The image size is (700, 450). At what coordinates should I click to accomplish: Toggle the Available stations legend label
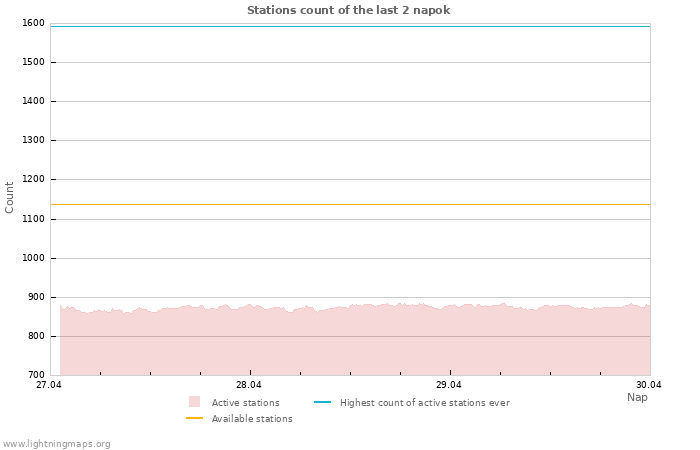(x=251, y=419)
